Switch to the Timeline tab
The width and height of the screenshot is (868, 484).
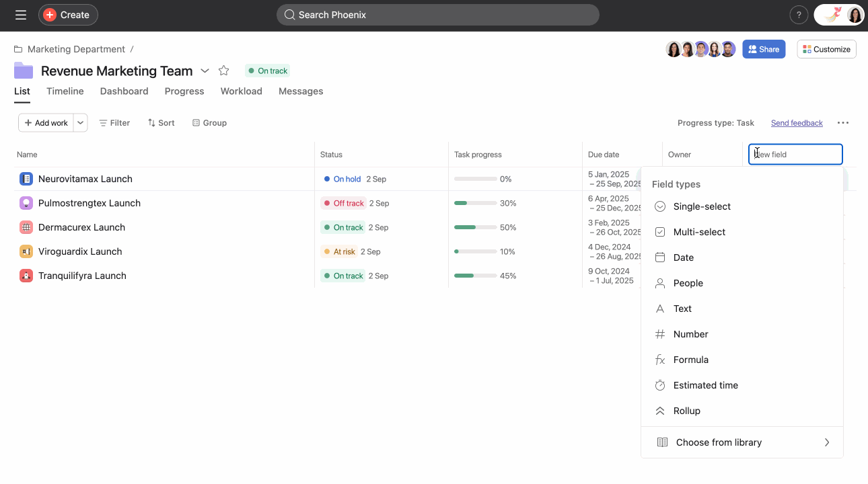pos(65,91)
